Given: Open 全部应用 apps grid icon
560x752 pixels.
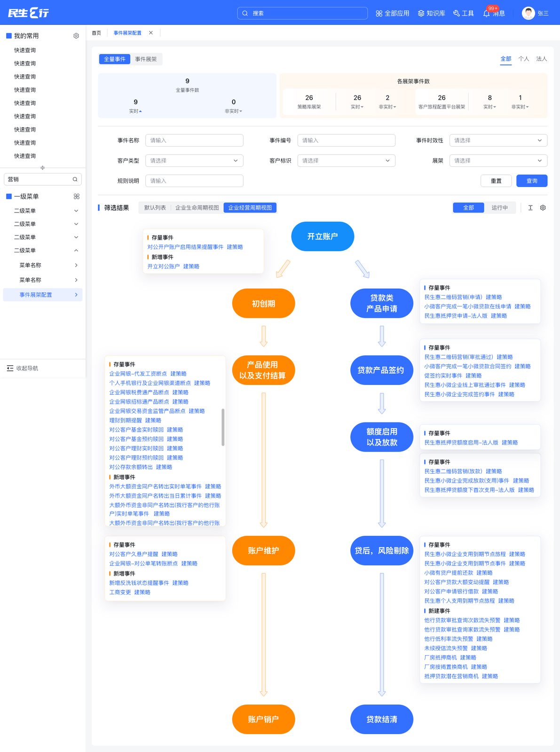Looking at the screenshot, I should pyautogui.click(x=379, y=13).
